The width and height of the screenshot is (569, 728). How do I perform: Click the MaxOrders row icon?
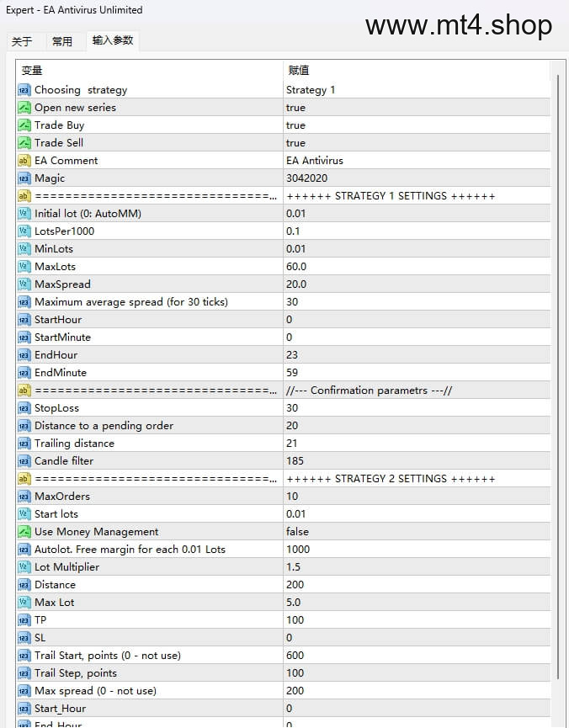click(24, 497)
